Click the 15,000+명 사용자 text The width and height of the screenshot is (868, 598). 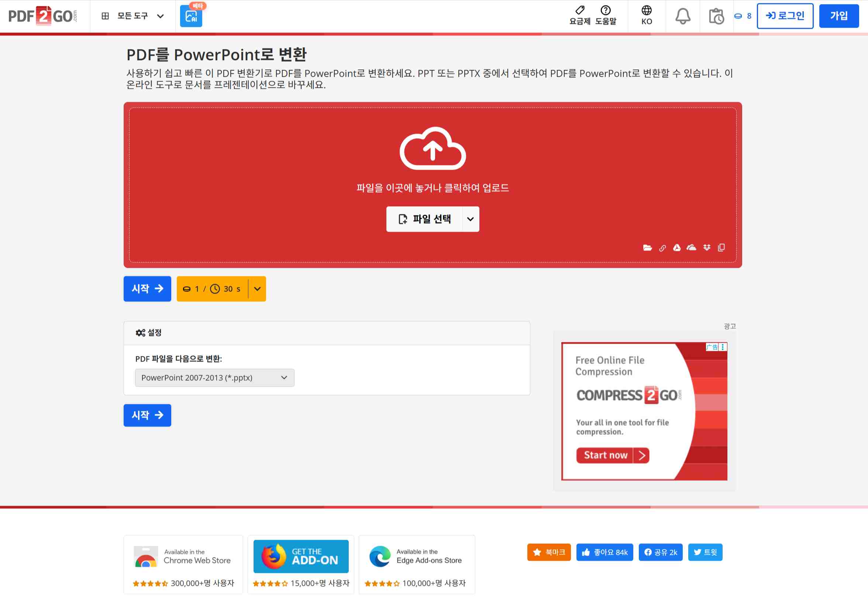[320, 583]
